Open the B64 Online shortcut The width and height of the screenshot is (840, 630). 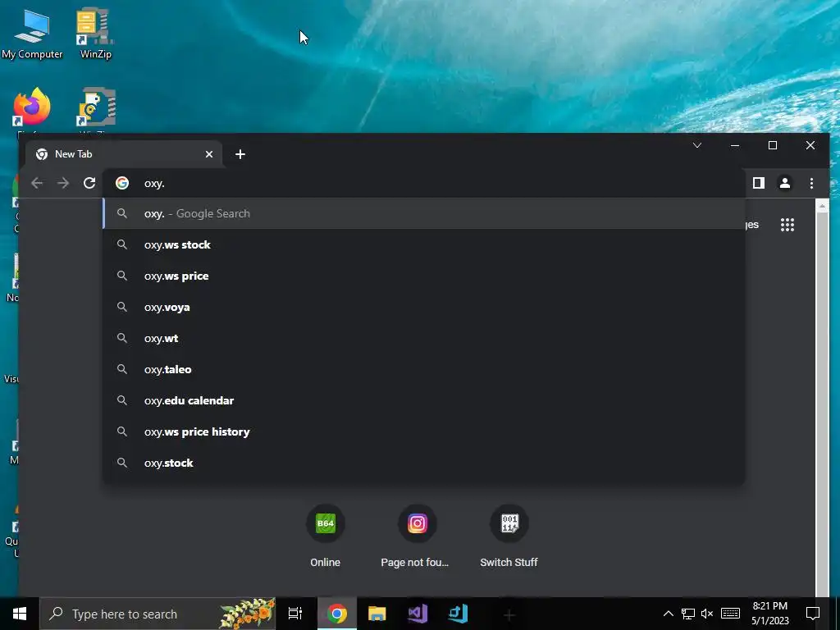325,536
